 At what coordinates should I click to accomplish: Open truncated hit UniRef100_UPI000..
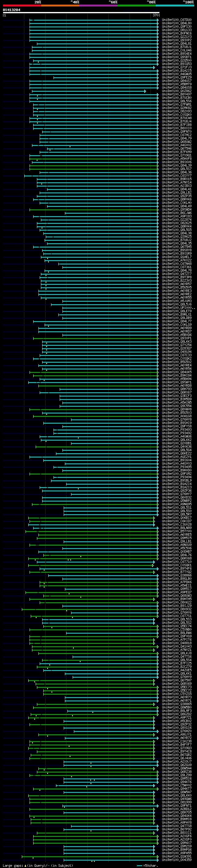[x=178, y=308]
